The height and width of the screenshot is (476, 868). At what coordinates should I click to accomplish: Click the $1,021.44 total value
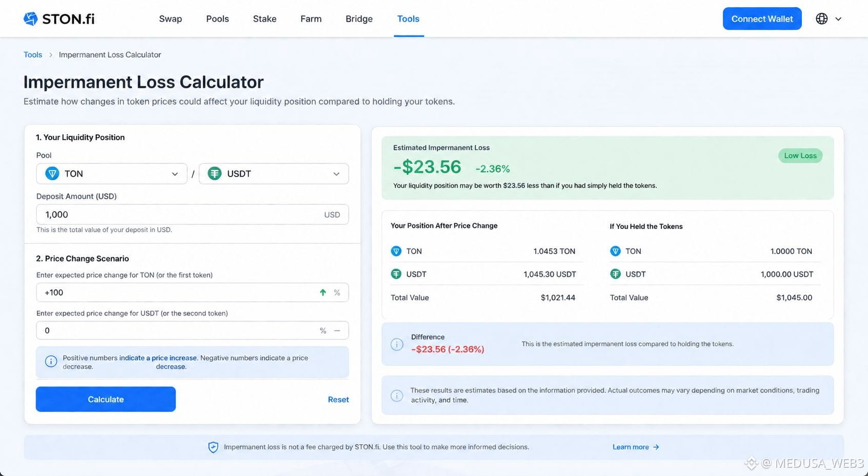tap(558, 298)
